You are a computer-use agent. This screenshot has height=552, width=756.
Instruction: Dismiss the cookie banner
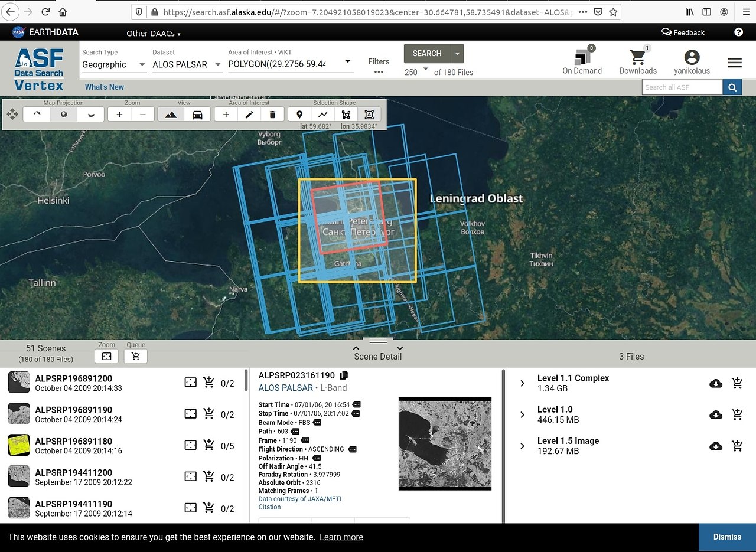coord(727,537)
